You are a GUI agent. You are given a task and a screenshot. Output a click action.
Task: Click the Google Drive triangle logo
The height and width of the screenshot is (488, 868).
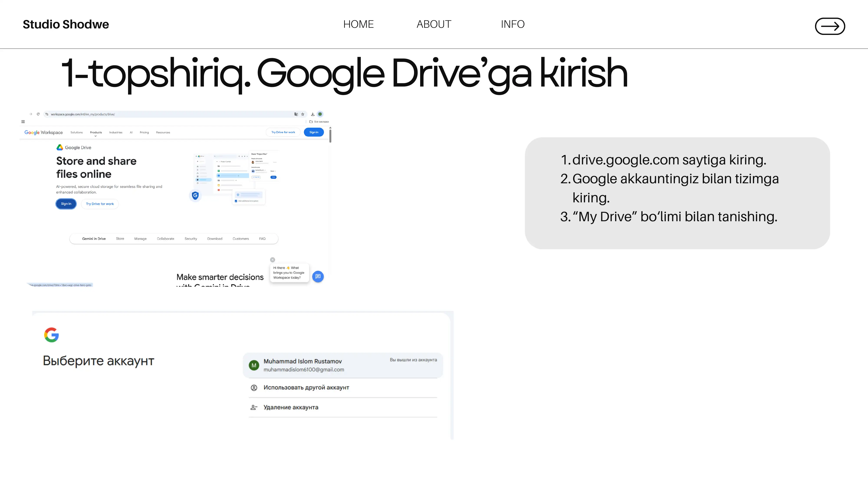click(60, 147)
